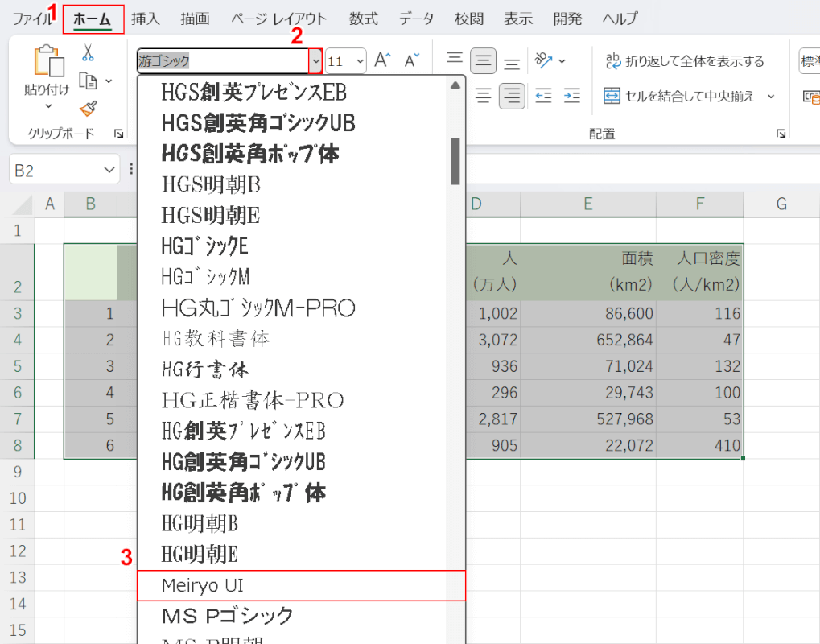Screen dimensions: 820x644
Task: Open the Clipboard group dialog launcher
Action: pyautogui.click(x=119, y=134)
